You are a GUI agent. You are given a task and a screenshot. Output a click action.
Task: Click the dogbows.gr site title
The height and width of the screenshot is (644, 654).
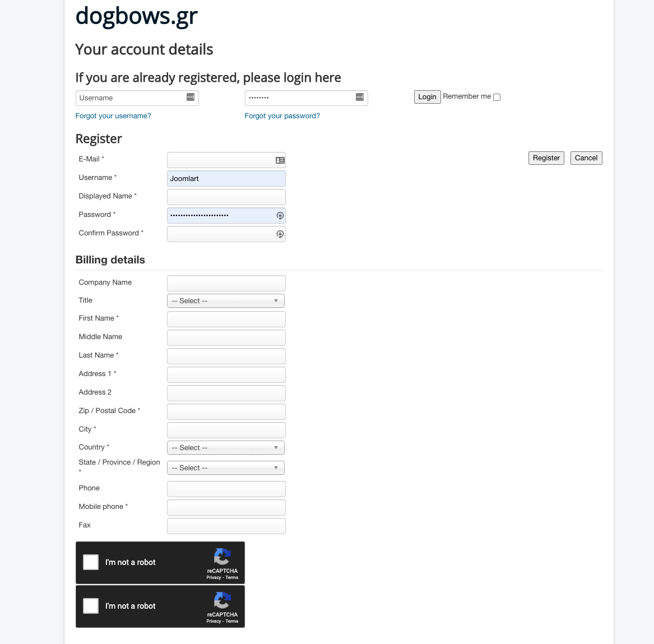pyautogui.click(x=136, y=17)
